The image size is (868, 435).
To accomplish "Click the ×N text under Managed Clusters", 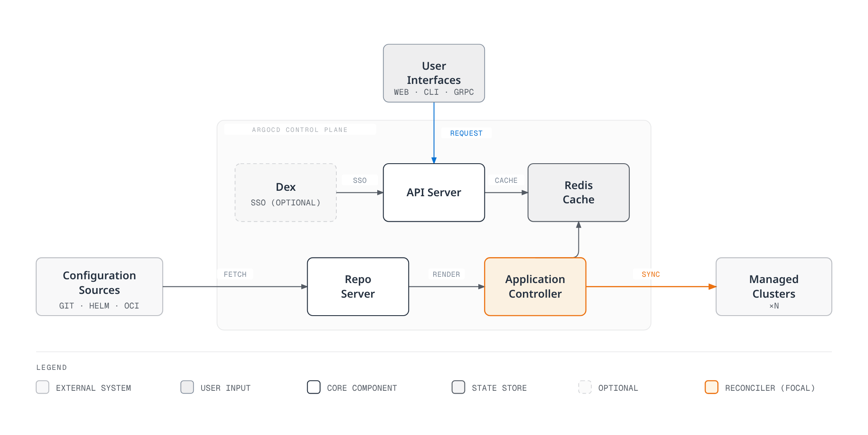I will coord(774,306).
